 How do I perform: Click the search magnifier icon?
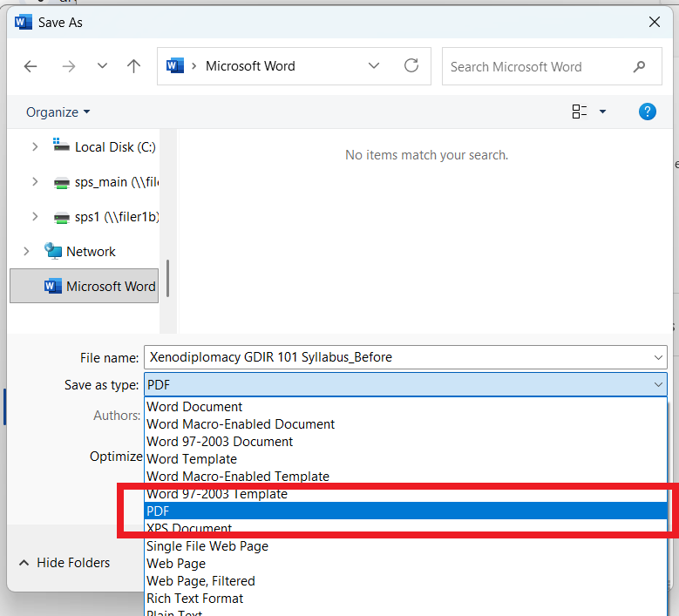[x=639, y=67]
